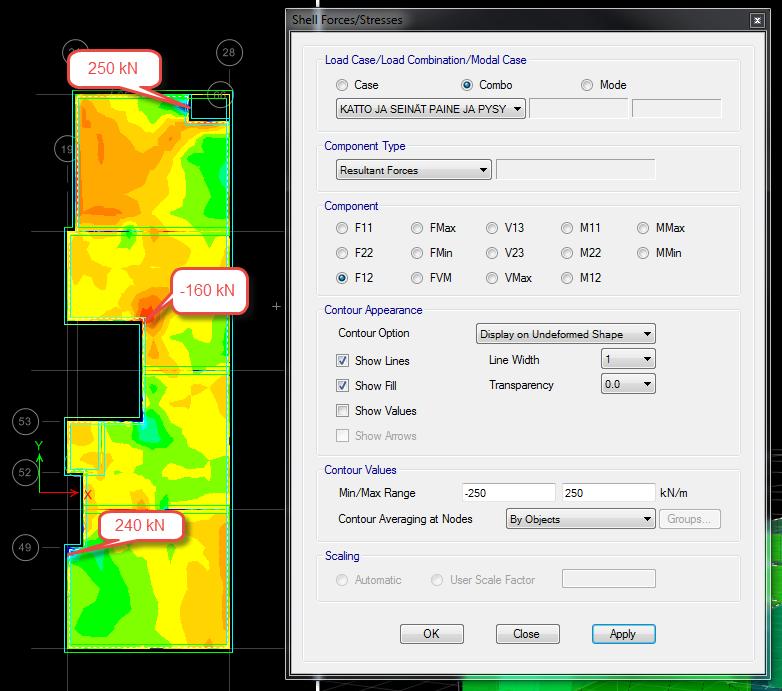Choose the F22 component

click(342, 253)
